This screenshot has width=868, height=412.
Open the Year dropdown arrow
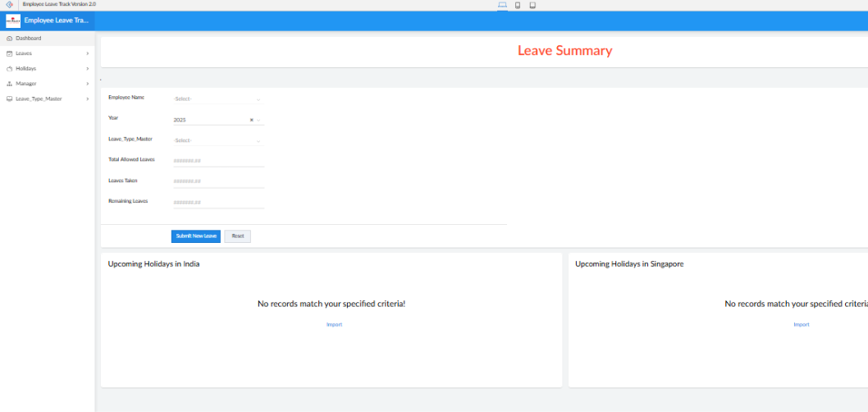coord(259,120)
